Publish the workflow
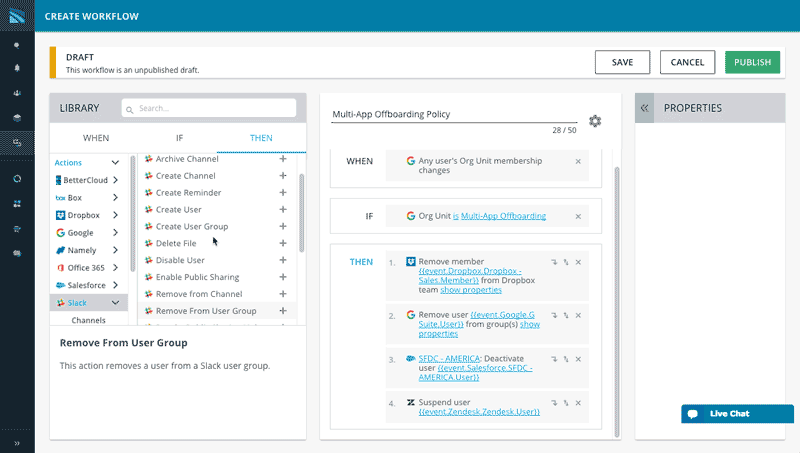Viewport: 800px width, 453px height. click(x=753, y=62)
